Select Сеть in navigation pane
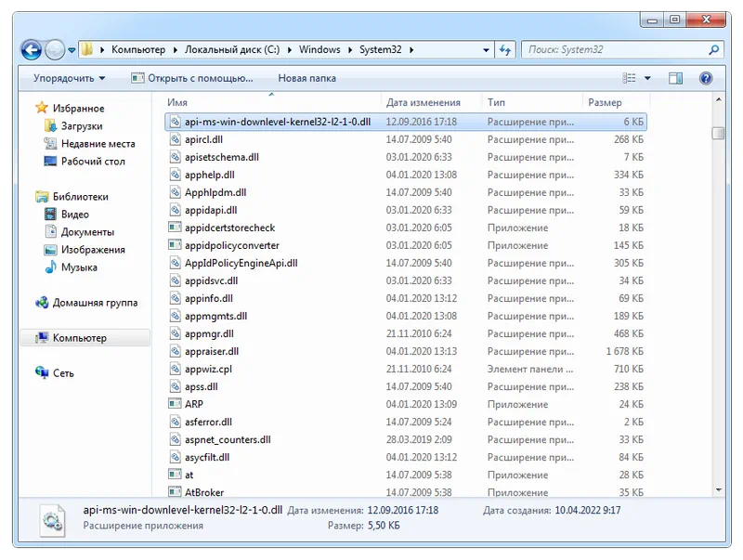This screenshot has width=743, height=560. (x=63, y=373)
